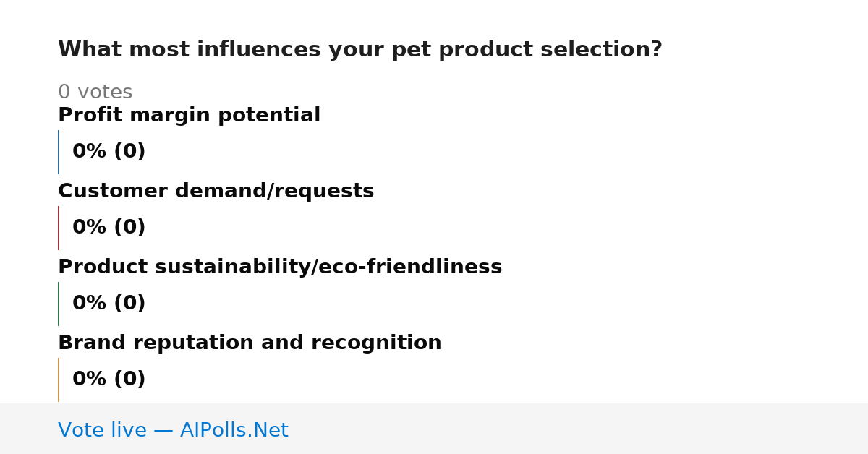Click the 0 votes counter
This screenshot has width=868, height=454.
coord(95,93)
